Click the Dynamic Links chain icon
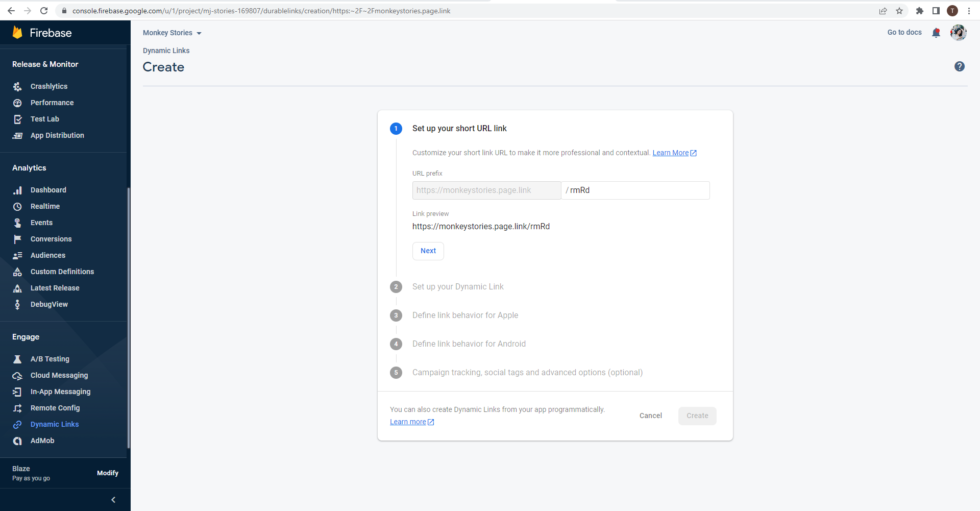This screenshot has height=511, width=980. coord(17,424)
